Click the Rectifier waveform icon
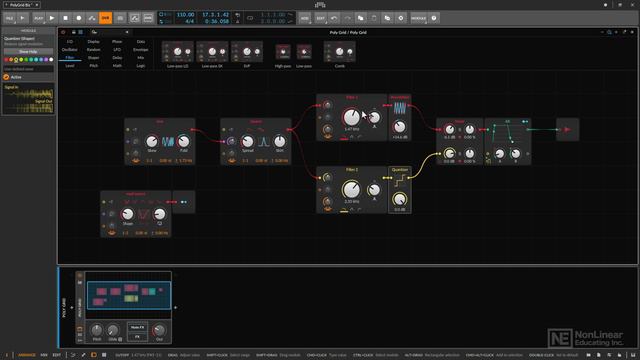The height and width of the screenshot is (360, 640). 400,108
